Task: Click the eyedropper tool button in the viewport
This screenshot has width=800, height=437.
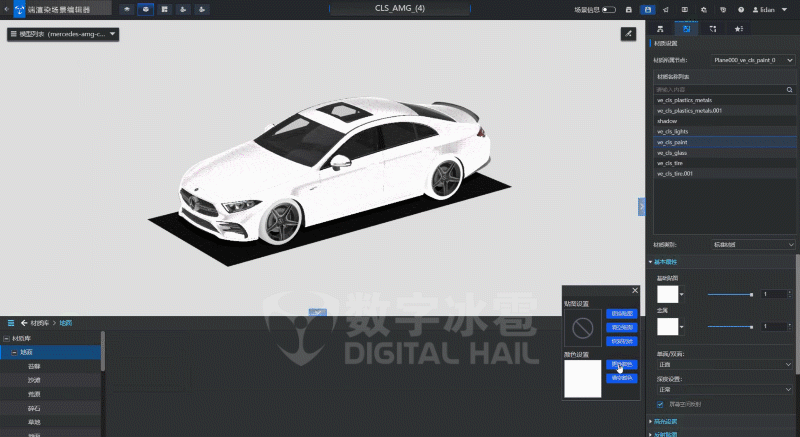Action: (x=628, y=34)
